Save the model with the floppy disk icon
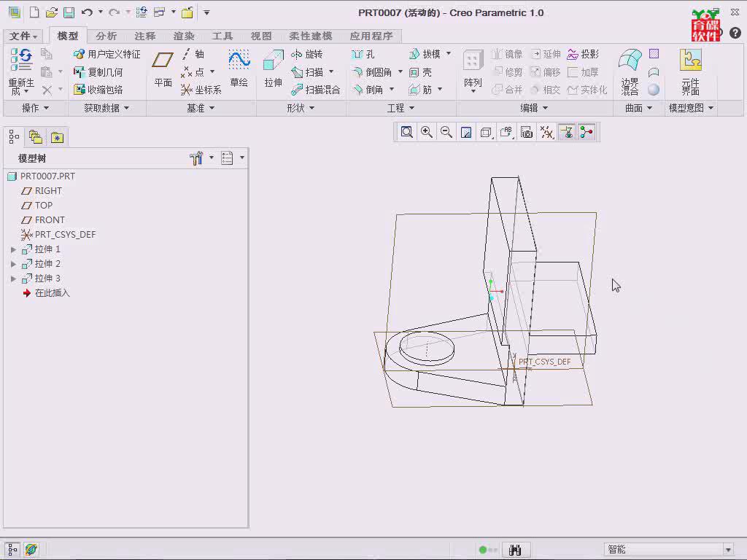 69,12
